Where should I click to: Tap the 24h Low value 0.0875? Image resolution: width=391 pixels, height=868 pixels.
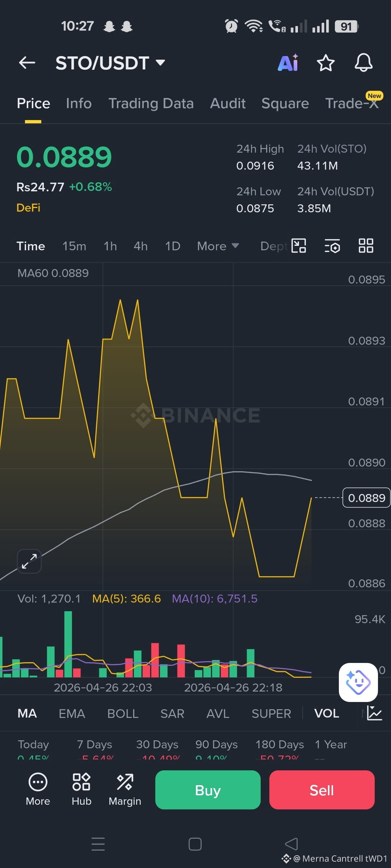point(255,208)
